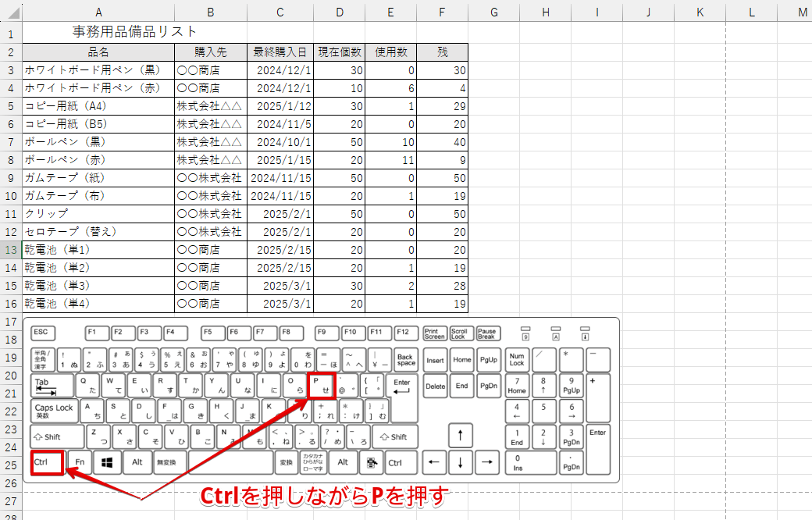Toggle the Caps Lock key
The height and width of the screenshot is (520, 812).
pos(53,410)
